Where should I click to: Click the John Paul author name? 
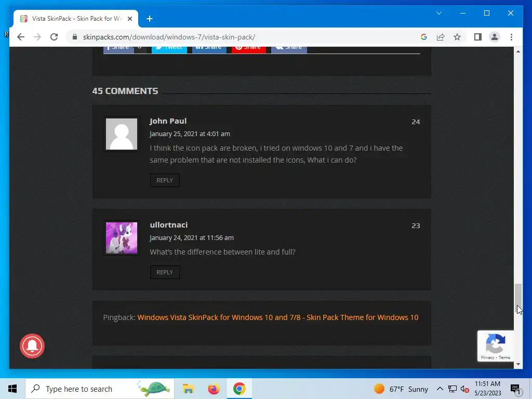click(x=168, y=121)
